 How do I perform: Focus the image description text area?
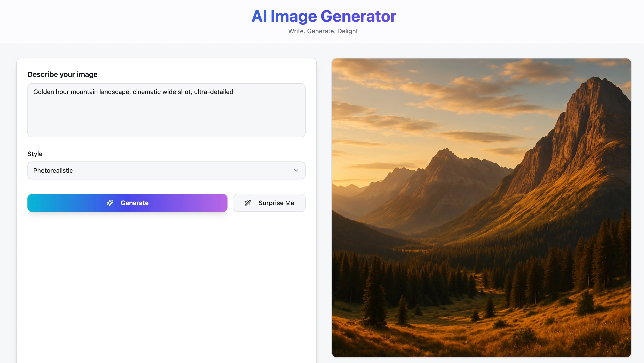click(166, 110)
